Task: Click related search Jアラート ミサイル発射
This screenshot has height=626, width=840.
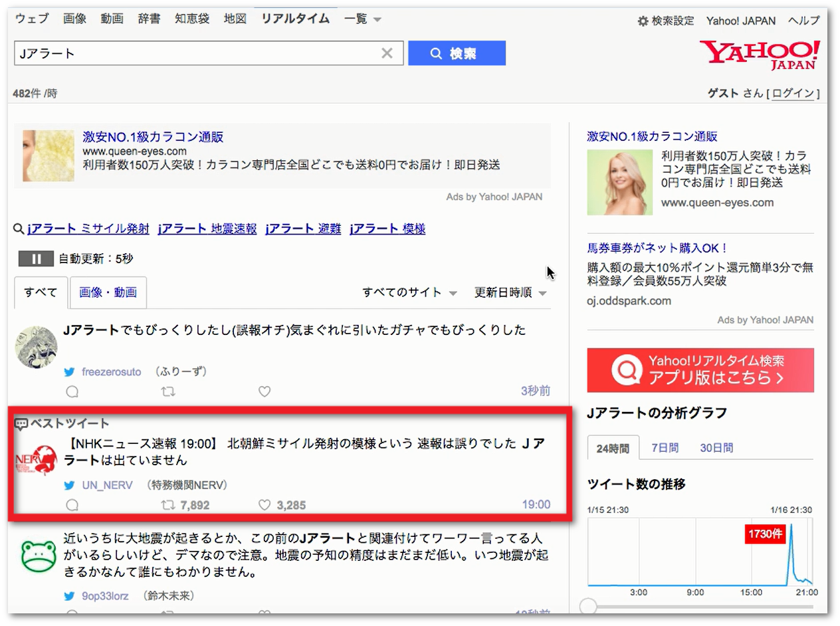Action: point(88,229)
